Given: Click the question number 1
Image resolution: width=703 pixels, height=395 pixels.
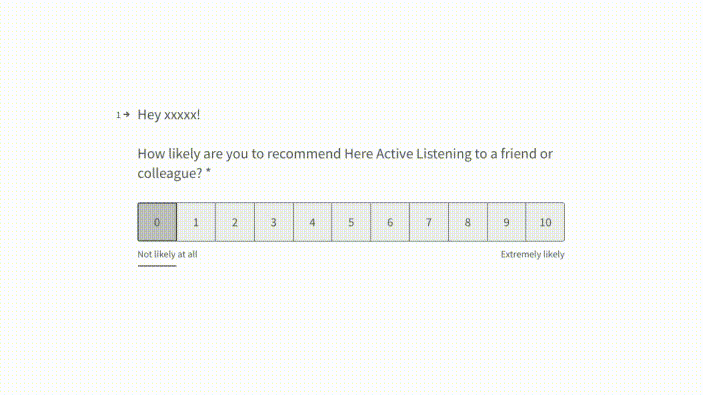Looking at the screenshot, I should (x=118, y=115).
